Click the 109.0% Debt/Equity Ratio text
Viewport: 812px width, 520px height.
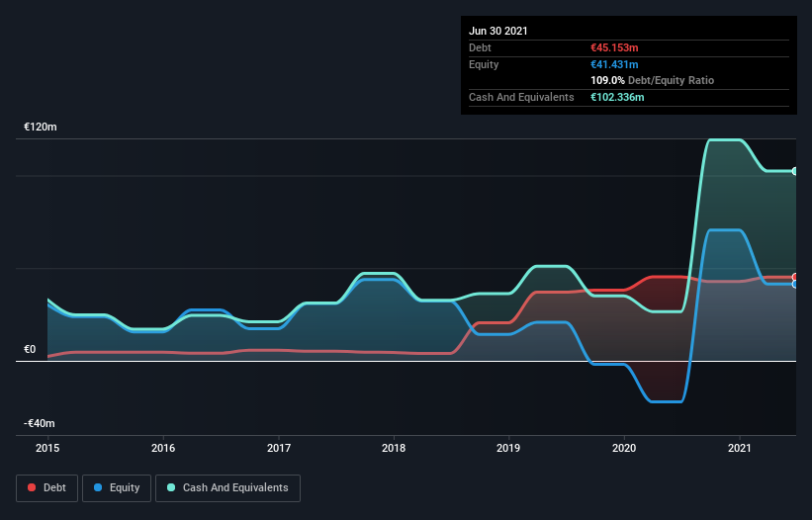tap(652, 80)
